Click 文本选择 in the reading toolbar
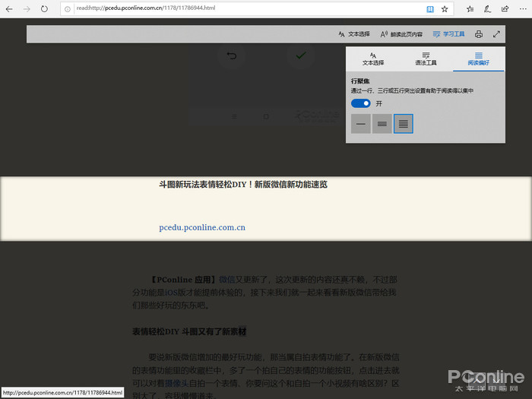This screenshot has height=399, width=532. (354, 34)
